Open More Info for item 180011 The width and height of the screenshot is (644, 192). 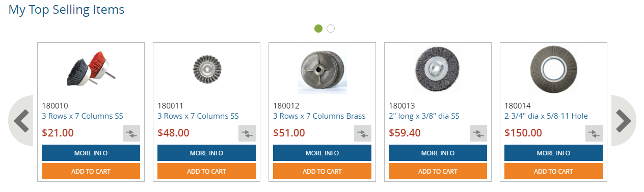(x=206, y=153)
